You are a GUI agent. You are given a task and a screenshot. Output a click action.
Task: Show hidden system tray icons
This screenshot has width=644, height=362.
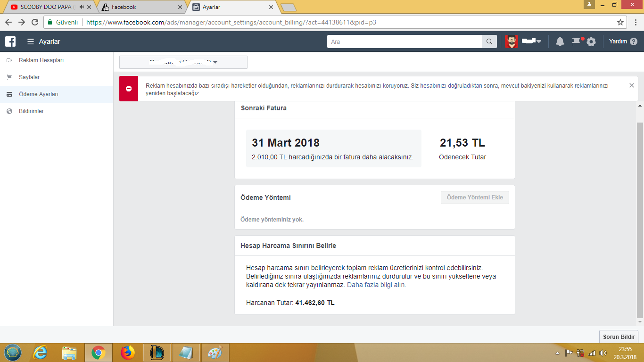pyautogui.click(x=558, y=353)
